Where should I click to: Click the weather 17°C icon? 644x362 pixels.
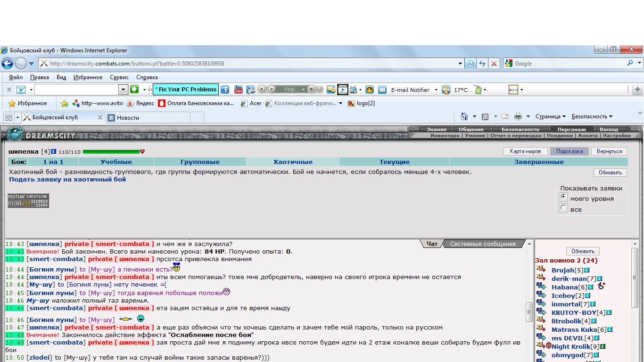(x=446, y=90)
